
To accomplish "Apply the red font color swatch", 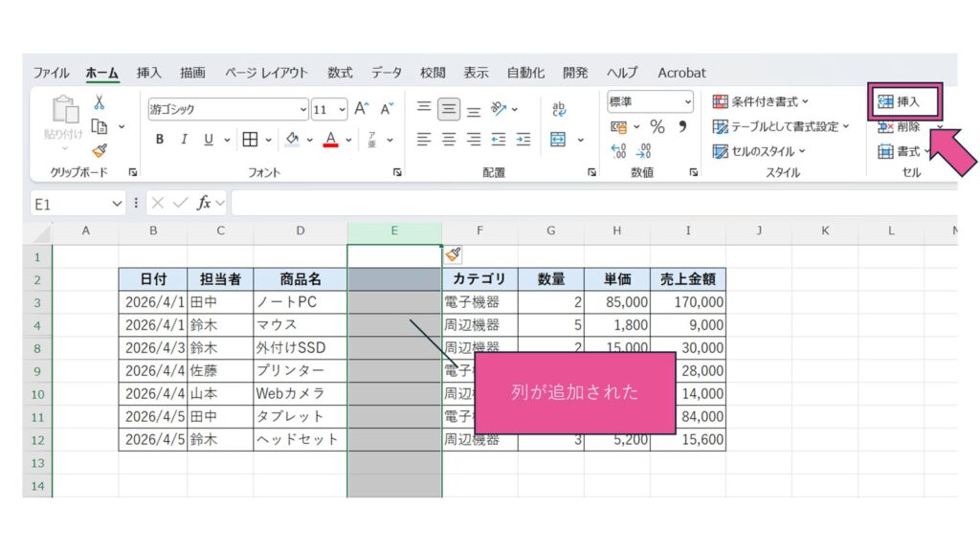I will coord(331,140).
